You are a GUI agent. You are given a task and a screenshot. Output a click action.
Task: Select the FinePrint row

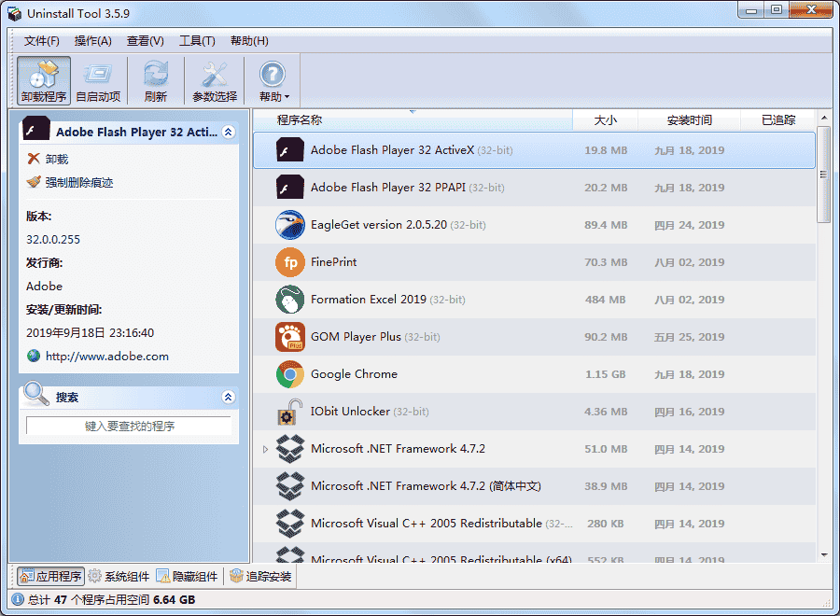click(x=534, y=262)
